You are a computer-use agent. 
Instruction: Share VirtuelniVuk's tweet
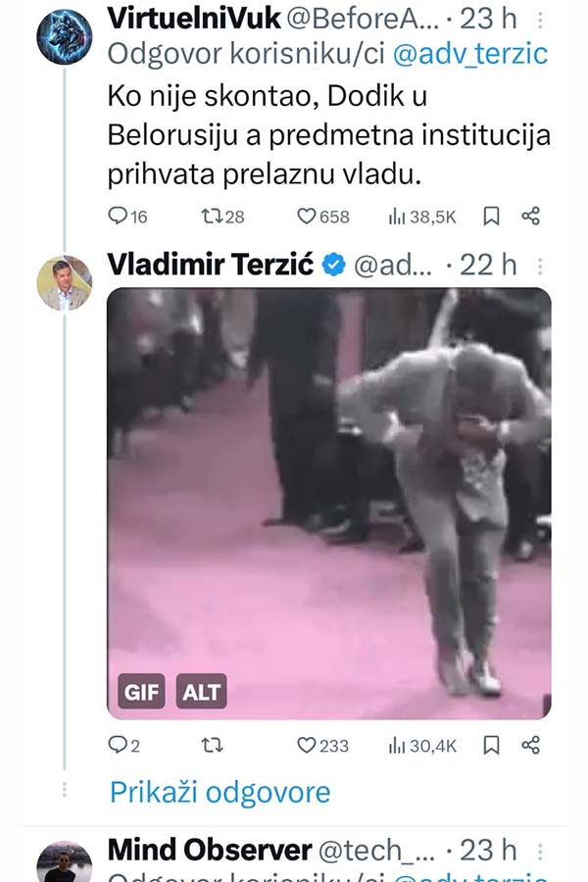click(530, 216)
